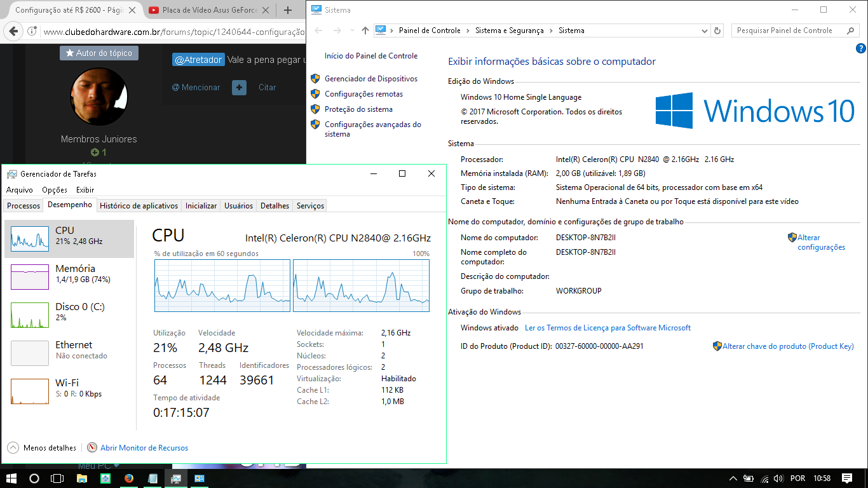Switch to the Usuários tab
The width and height of the screenshot is (868, 488).
click(x=239, y=205)
